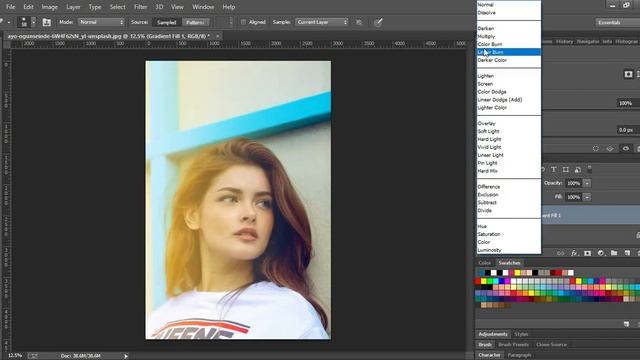This screenshot has height=360, width=640.
Task: Open the Filter menu
Action: coord(140,7)
